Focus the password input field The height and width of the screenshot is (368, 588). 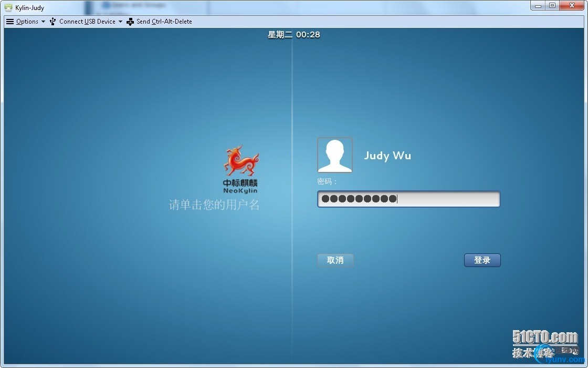pyautogui.click(x=409, y=199)
